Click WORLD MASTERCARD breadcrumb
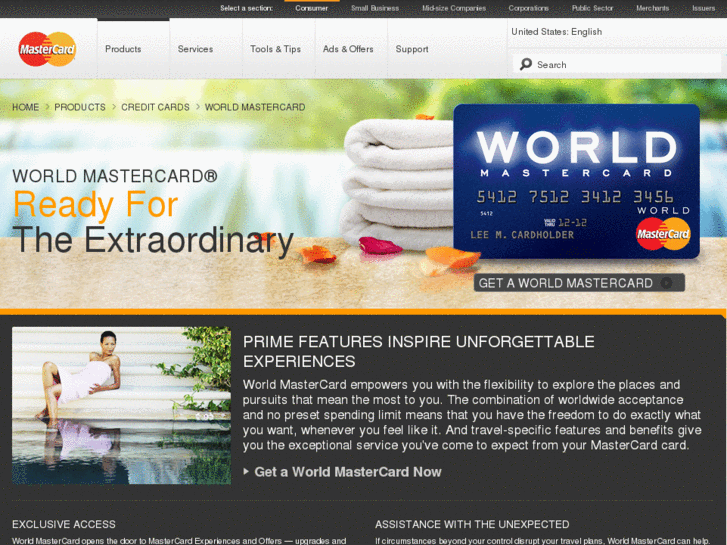 pyautogui.click(x=255, y=107)
